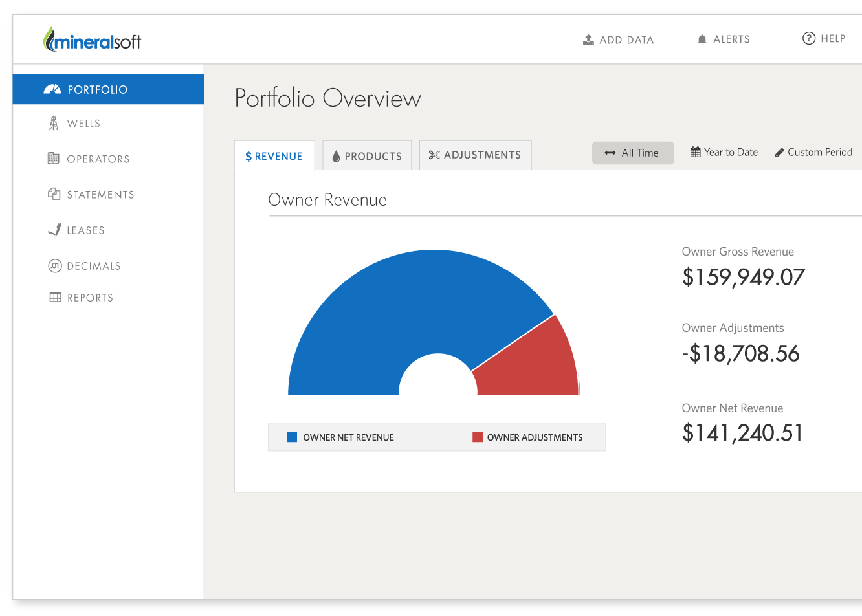The height and width of the screenshot is (616, 862).
Task: Select the Revenue tab
Action: pyautogui.click(x=274, y=156)
